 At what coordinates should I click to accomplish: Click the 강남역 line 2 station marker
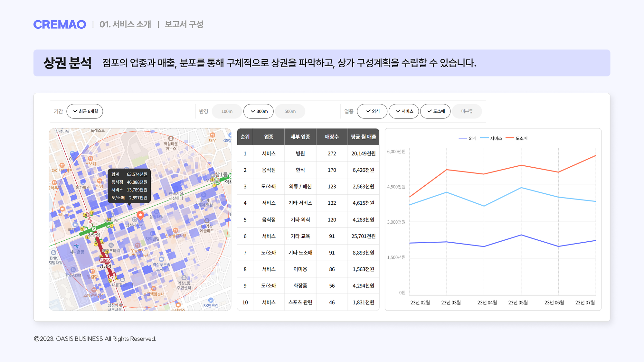coord(94,229)
